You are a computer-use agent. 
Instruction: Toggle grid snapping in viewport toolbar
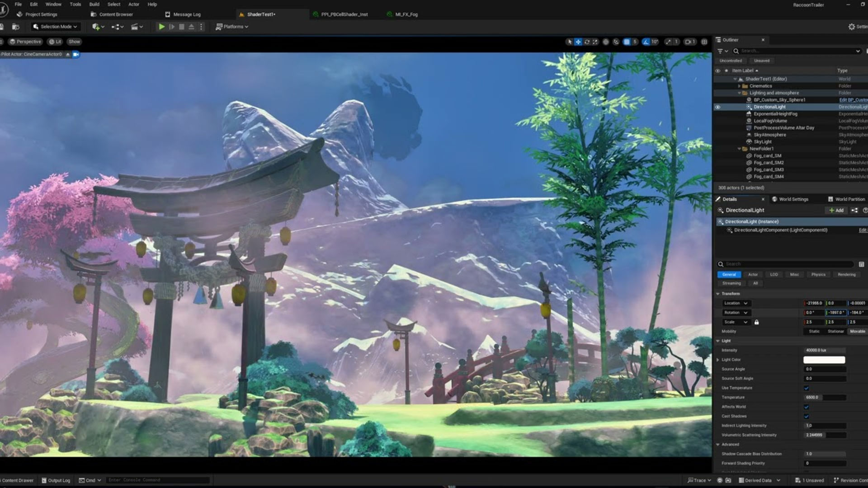point(627,42)
